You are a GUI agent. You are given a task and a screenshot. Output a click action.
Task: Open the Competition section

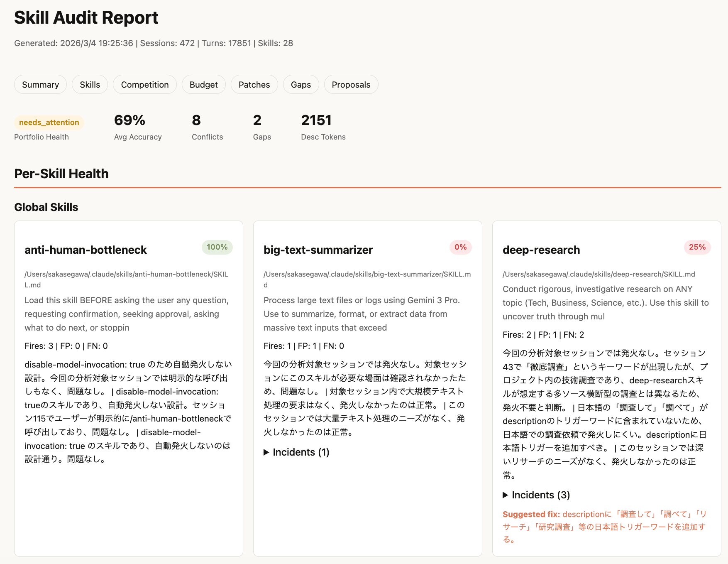(144, 84)
